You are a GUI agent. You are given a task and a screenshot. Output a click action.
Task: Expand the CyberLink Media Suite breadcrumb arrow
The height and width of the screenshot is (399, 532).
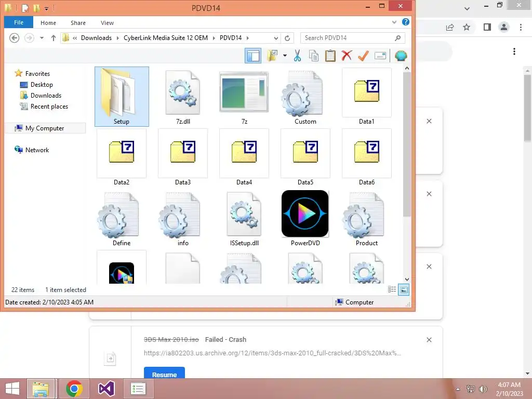(x=214, y=38)
